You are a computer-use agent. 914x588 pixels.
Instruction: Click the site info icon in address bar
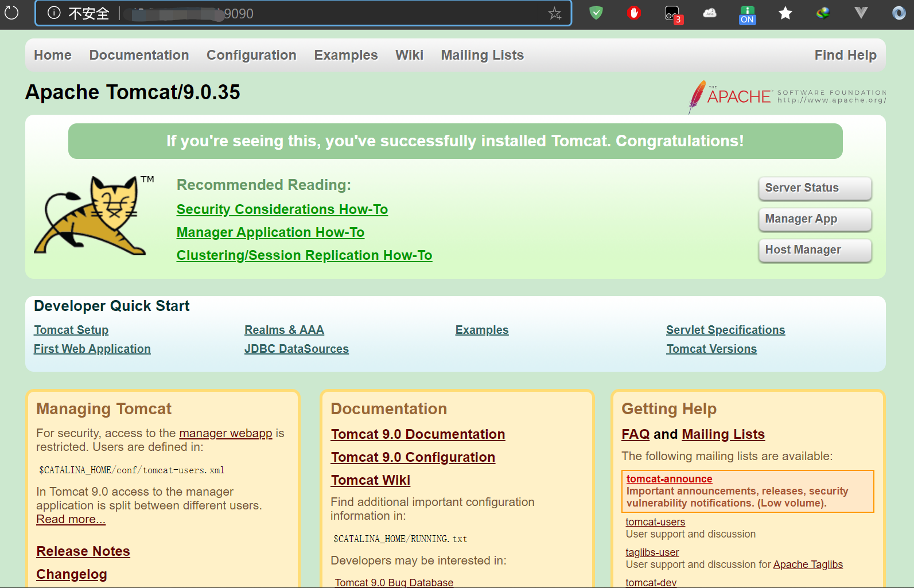coord(54,13)
